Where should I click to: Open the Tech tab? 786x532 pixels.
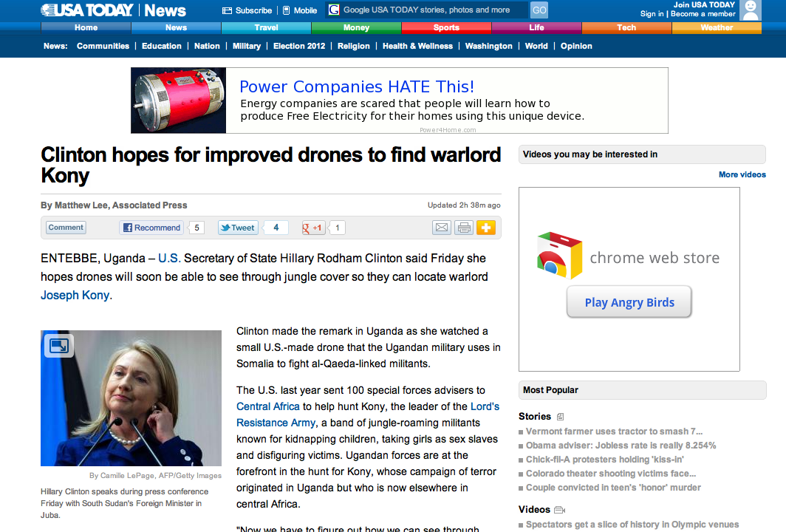point(626,27)
